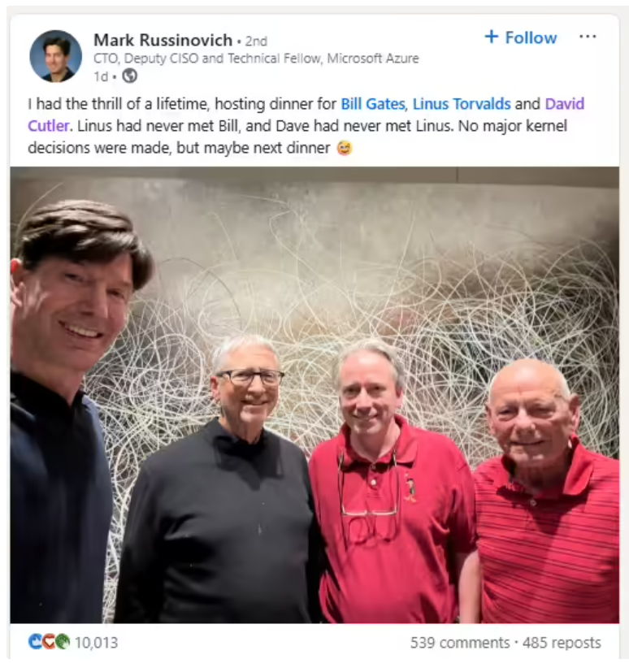This screenshot has width=629, height=672.
Task: Open the 539 comments
Action: coord(460,643)
